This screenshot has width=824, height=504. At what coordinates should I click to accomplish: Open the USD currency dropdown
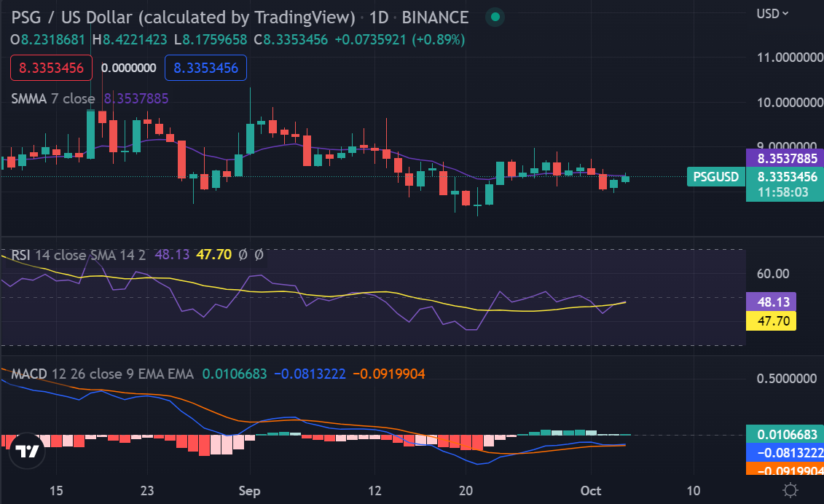point(772,14)
